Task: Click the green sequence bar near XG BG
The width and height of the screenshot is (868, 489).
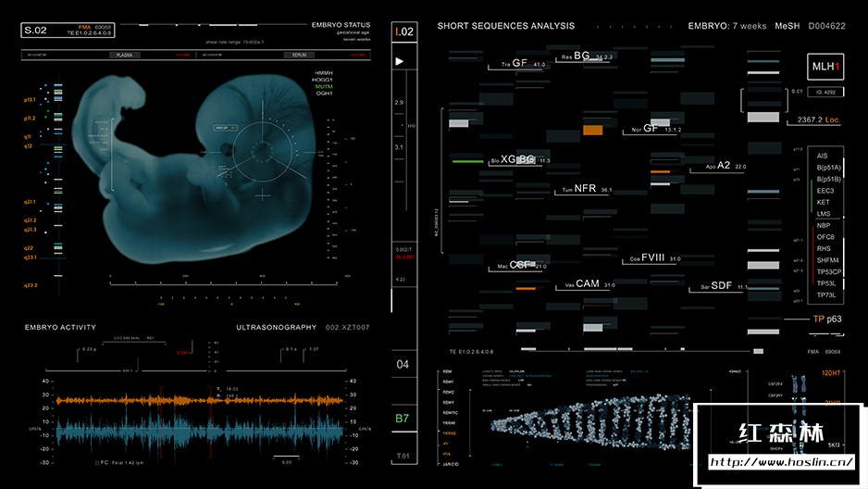Action: click(x=467, y=161)
